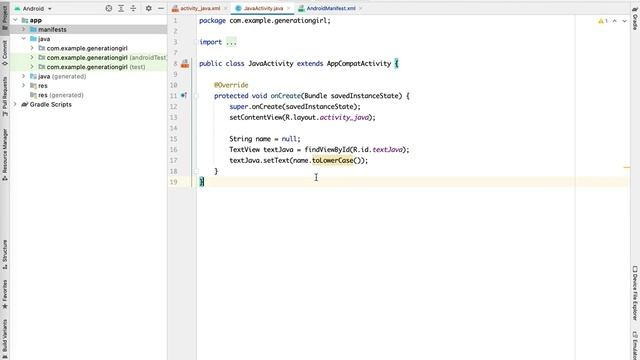Expand the manifests folder arrow
This screenshot has width=640, height=360.
tap(24, 29)
